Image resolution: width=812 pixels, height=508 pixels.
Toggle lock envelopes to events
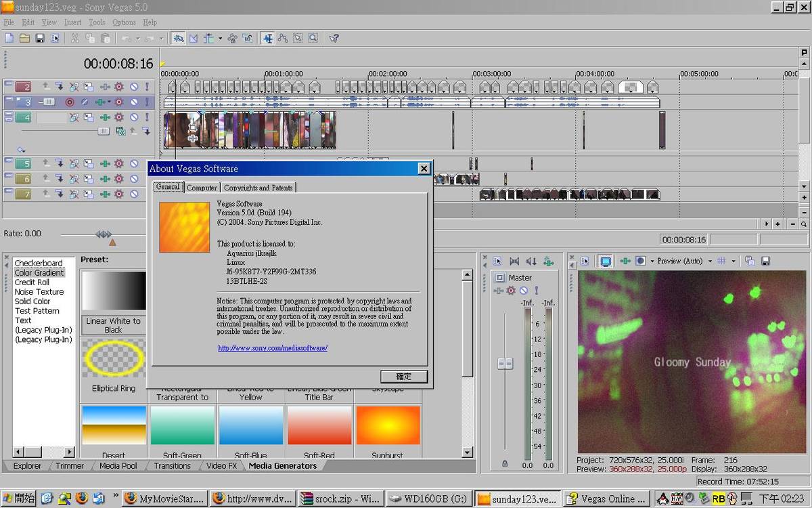click(x=232, y=39)
